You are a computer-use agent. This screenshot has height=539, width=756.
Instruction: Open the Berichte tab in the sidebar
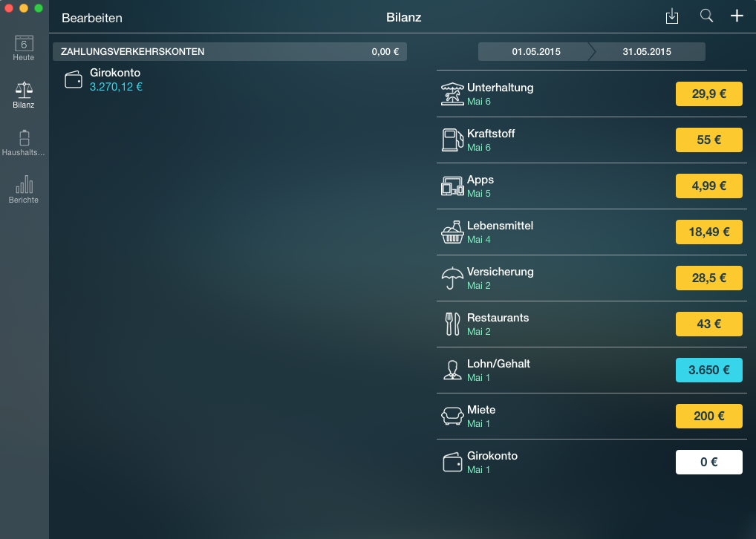tap(24, 189)
